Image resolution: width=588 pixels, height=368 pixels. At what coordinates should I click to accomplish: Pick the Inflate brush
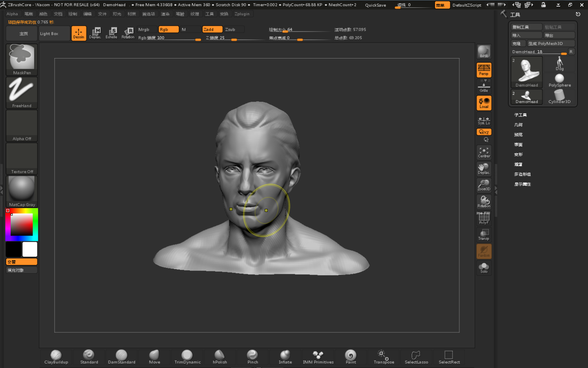pyautogui.click(x=285, y=357)
